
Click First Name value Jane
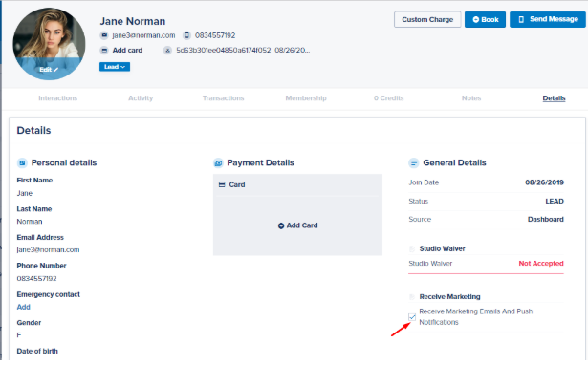25,193
